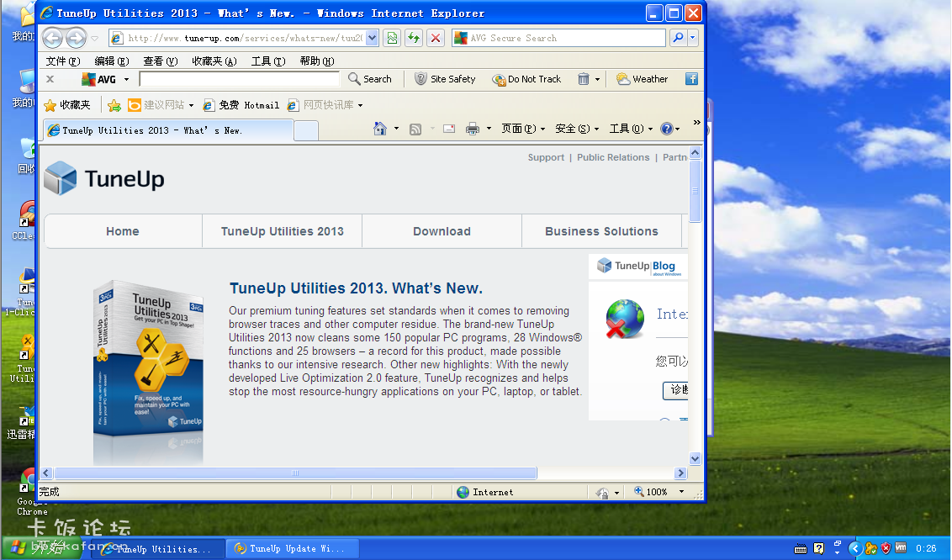This screenshot has height=560, width=952.
Task: Toggle the compatibility view icon
Action: 392,38
